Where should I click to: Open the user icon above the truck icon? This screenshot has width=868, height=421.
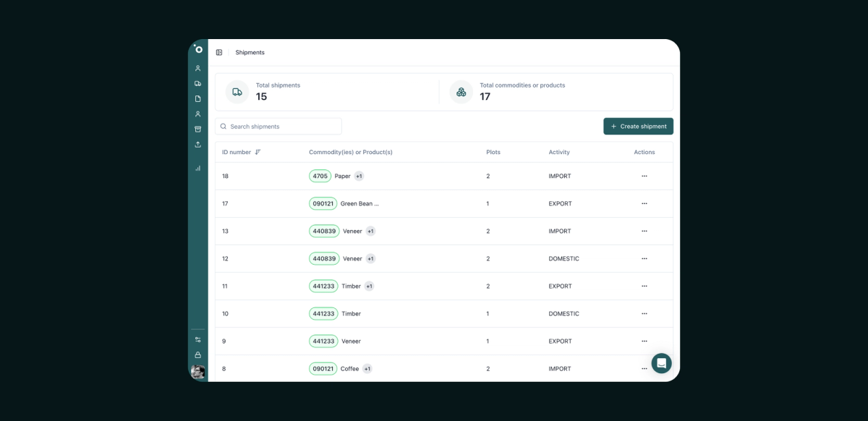click(198, 68)
